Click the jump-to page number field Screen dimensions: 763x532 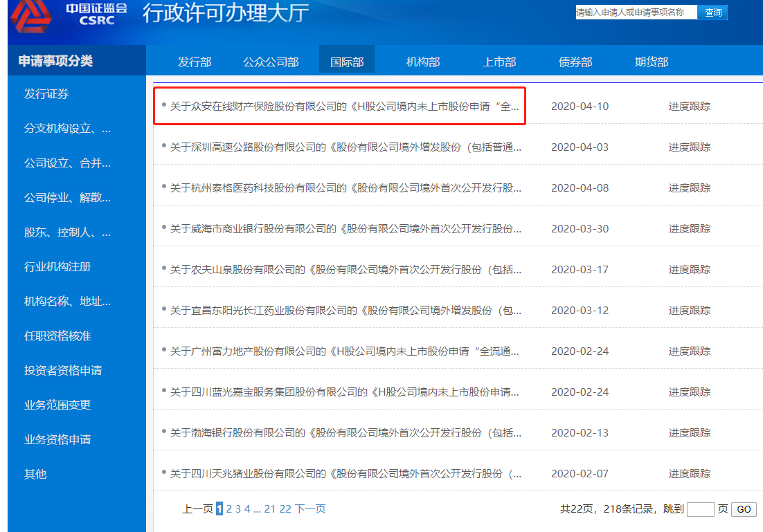[700, 509]
